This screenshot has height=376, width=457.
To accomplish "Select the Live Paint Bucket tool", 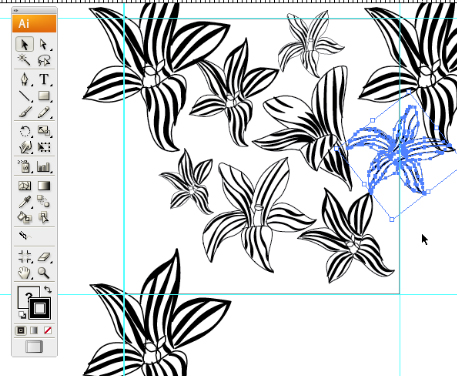I will [x=24, y=217].
